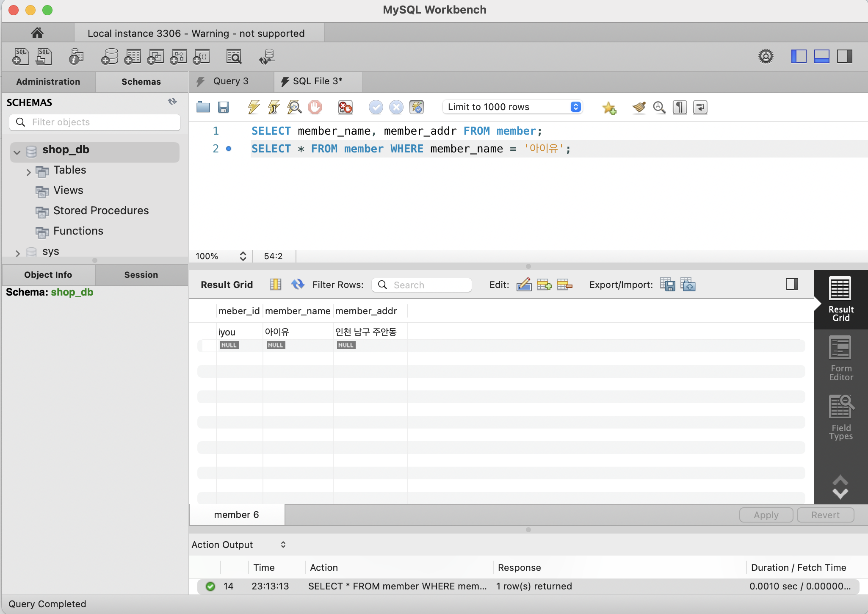Toggle result side panel visibility
The width and height of the screenshot is (868, 614).
(x=792, y=284)
